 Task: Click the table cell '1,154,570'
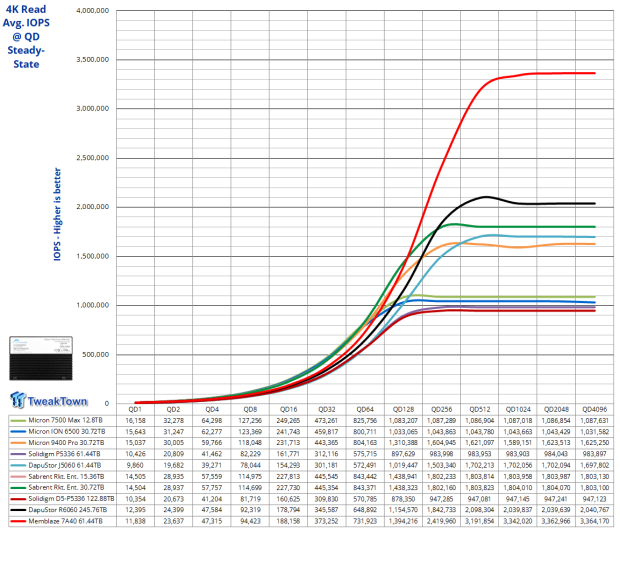tap(403, 510)
